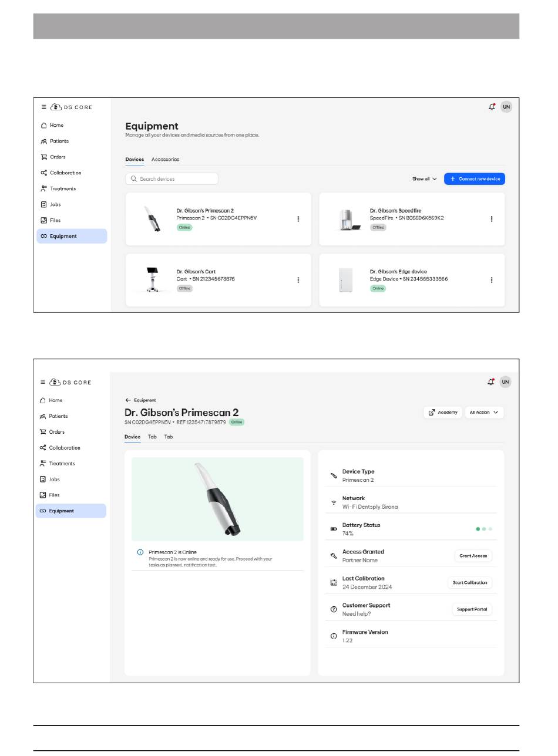Screen dimensions: 558x756
Task: Select Treatments in the Primescan 2 detail screen sidebar
Action: point(57,464)
